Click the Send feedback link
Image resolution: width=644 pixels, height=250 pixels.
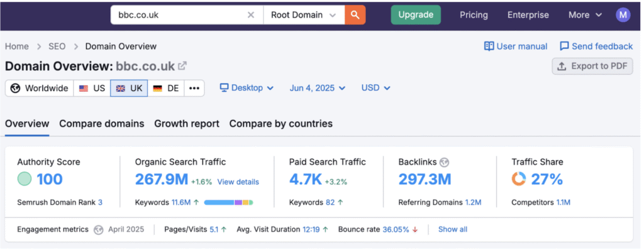pyautogui.click(x=596, y=46)
